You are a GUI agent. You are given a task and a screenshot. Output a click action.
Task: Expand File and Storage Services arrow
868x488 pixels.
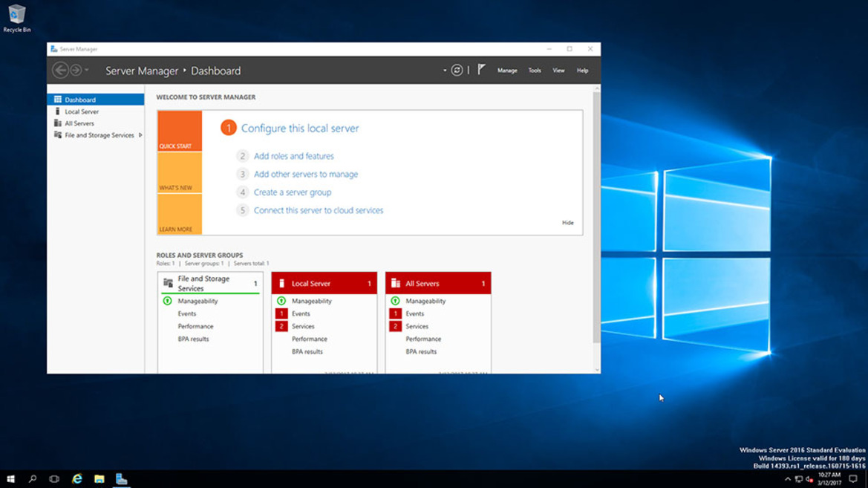pos(140,135)
